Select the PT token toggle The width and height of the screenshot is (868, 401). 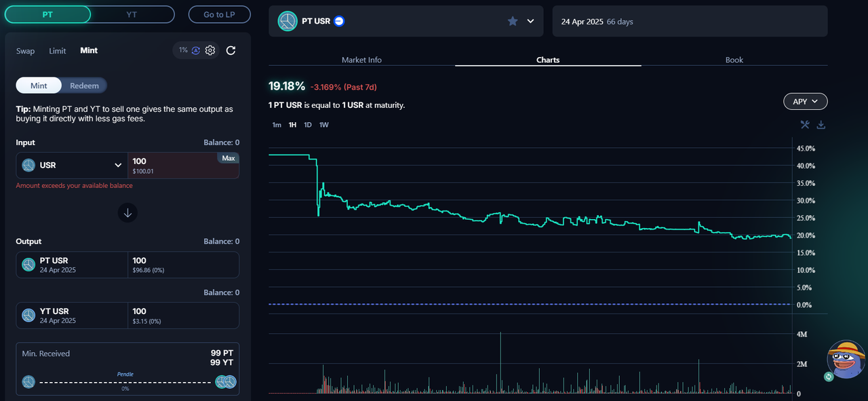[47, 14]
